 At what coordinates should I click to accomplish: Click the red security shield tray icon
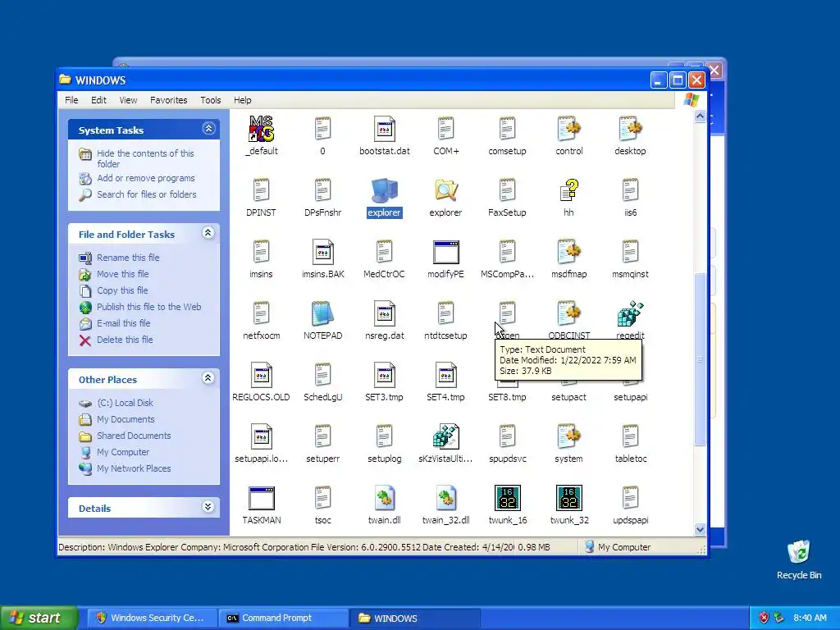click(x=764, y=618)
